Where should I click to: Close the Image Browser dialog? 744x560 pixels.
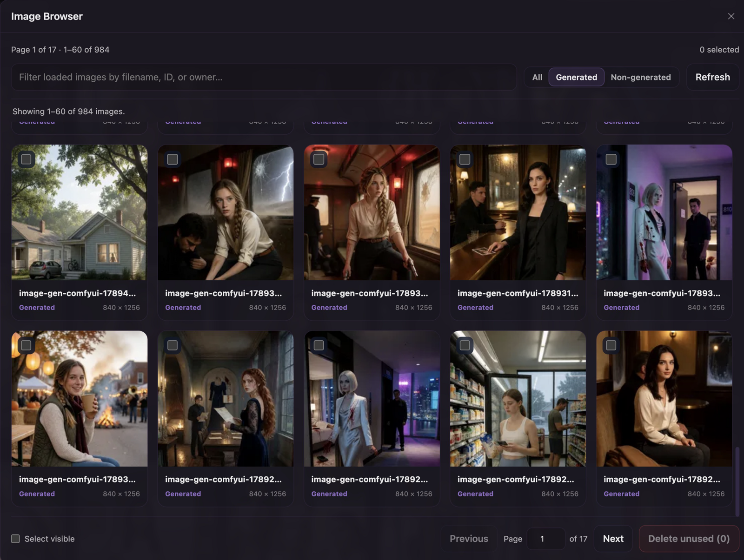(731, 16)
